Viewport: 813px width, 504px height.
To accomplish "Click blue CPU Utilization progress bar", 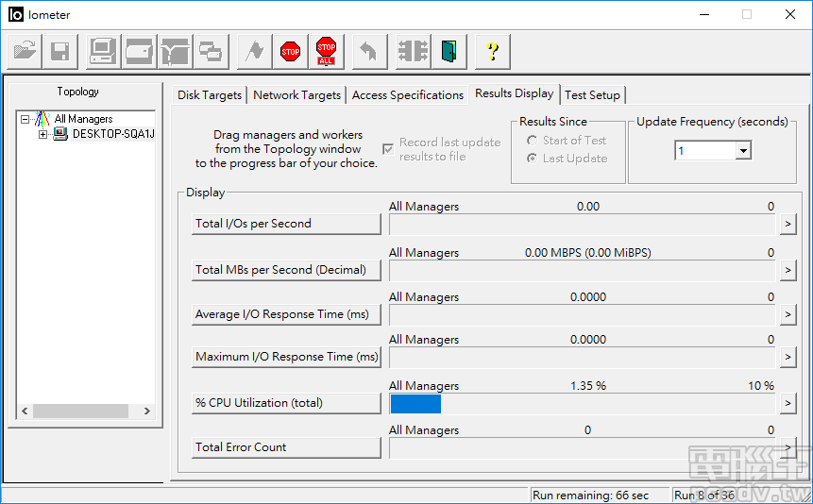I will [415, 404].
